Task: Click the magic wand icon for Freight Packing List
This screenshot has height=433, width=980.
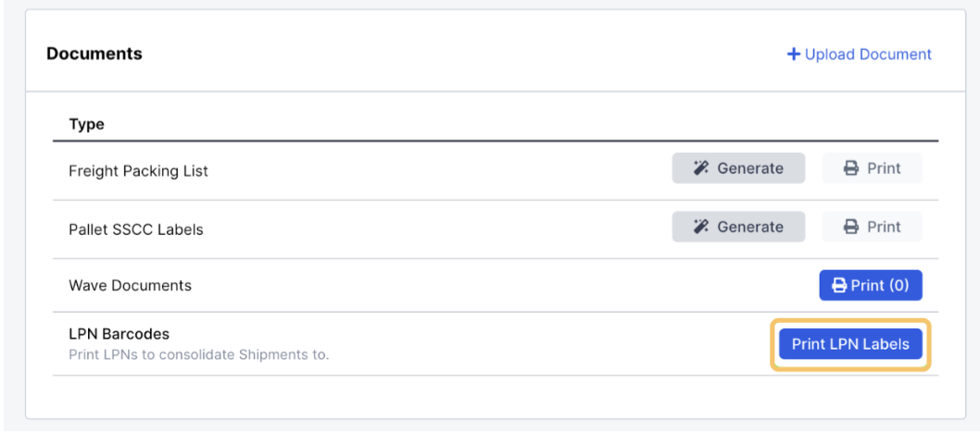Action: tap(701, 167)
